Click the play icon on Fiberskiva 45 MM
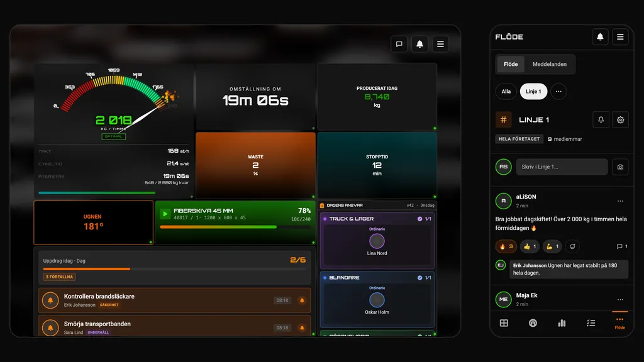The height and width of the screenshot is (362, 644). click(165, 214)
